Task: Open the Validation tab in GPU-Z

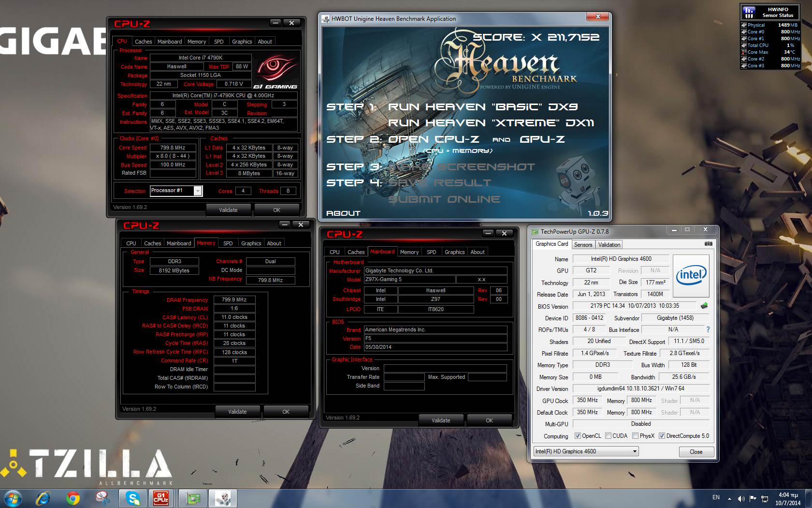Action: [x=609, y=245]
